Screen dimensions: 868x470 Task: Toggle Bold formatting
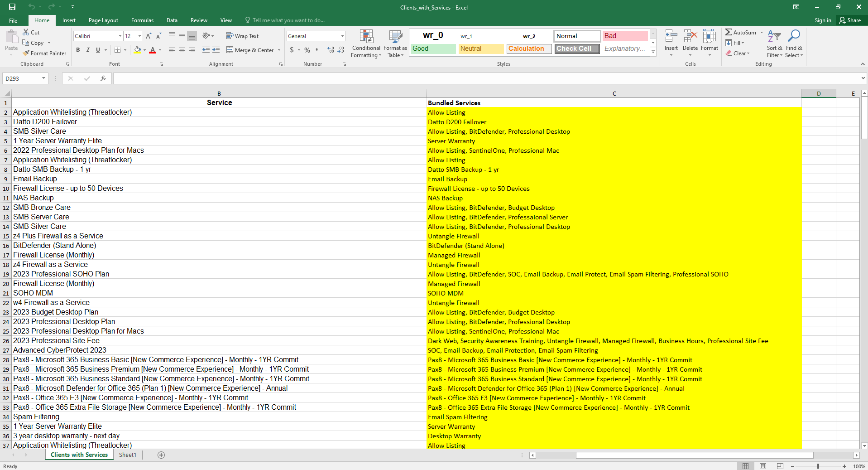(78, 50)
